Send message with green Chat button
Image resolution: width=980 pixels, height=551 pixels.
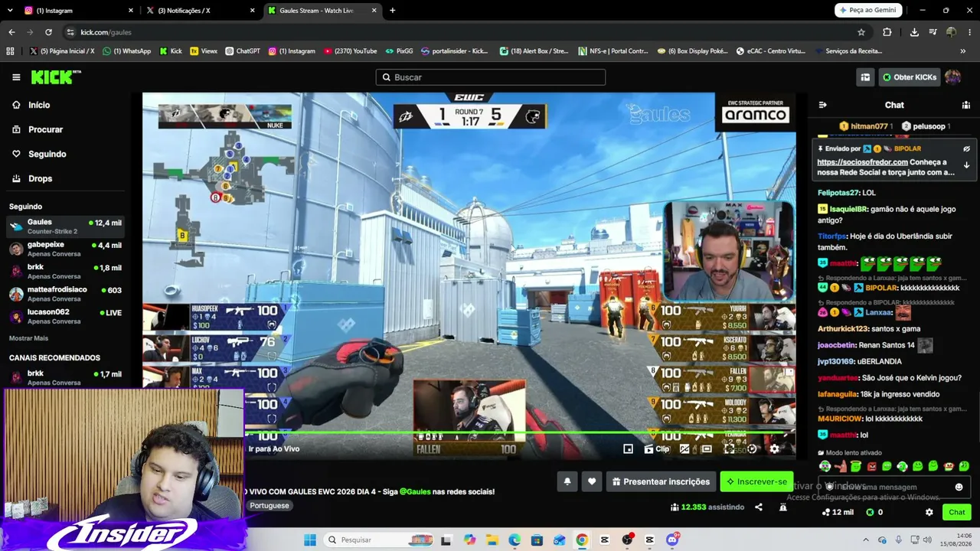coord(957,512)
